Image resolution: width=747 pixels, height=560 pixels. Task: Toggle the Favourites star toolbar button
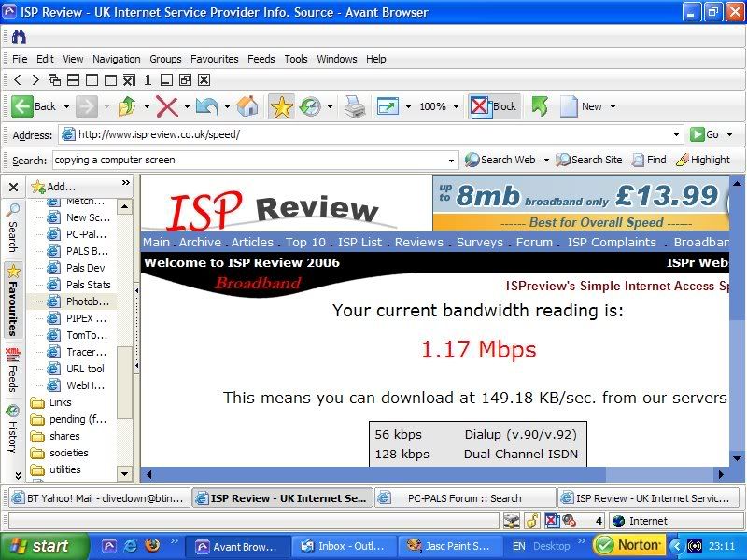[281, 106]
